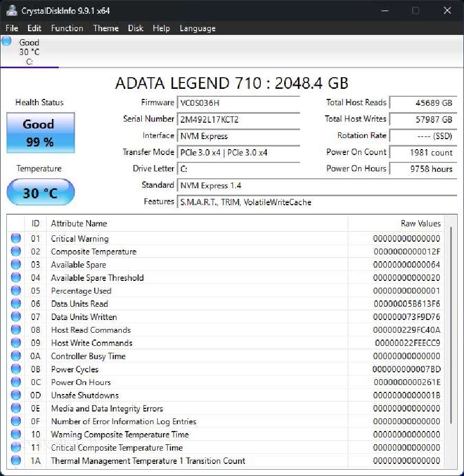
Task: Open the Language menu
Action: [x=197, y=28]
